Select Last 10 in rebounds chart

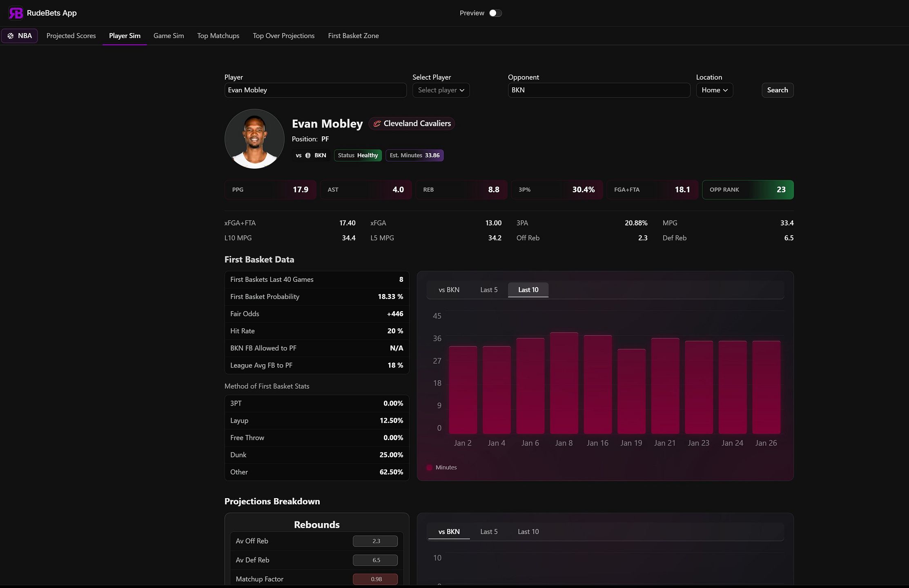pos(528,532)
